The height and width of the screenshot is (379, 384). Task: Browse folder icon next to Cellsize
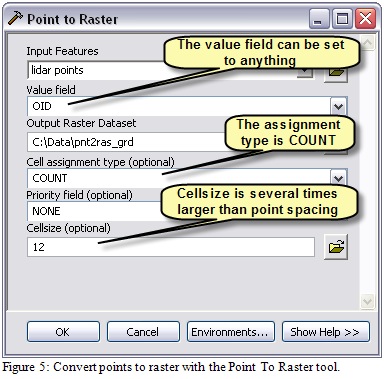tap(336, 247)
